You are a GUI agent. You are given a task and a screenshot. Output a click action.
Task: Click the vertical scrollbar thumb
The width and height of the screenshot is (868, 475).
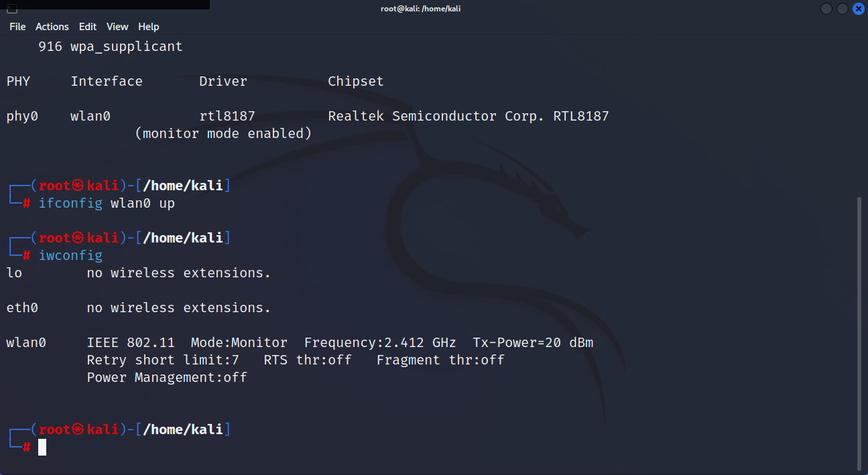pos(860,333)
